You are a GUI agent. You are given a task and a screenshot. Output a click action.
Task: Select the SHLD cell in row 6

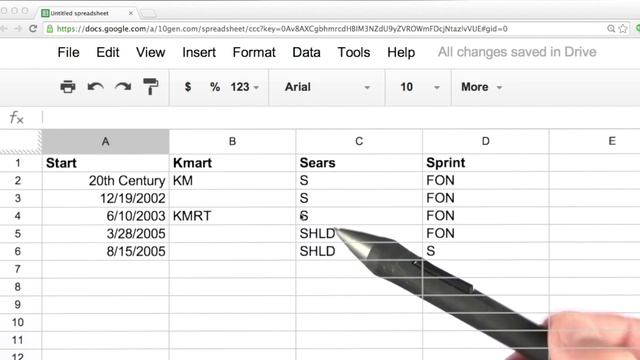coord(359,251)
